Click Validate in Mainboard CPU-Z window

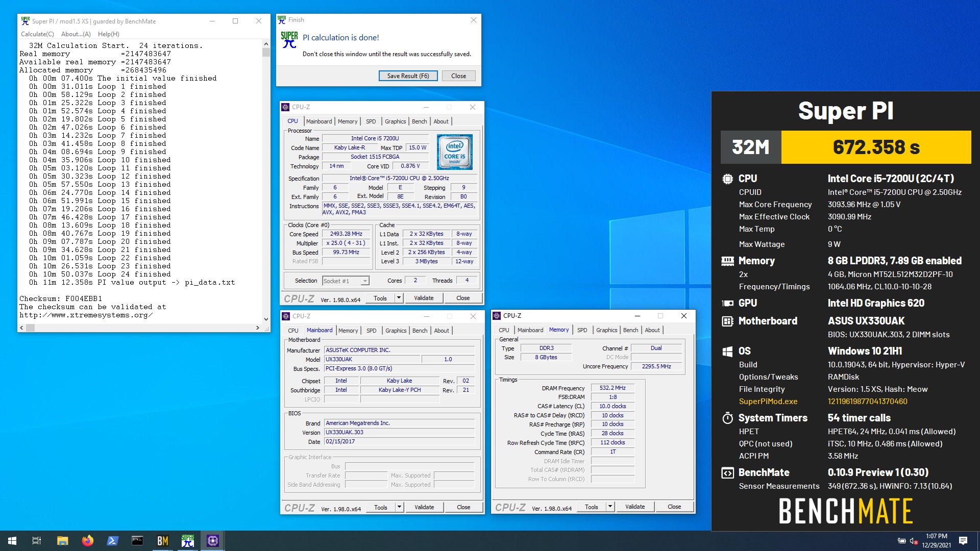click(x=424, y=507)
